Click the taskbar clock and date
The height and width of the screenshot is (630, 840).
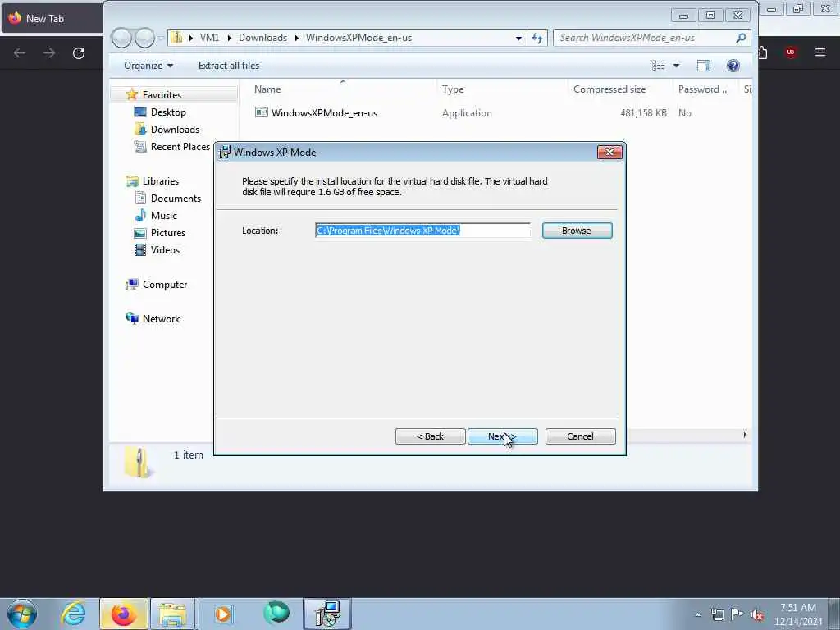click(798, 614)
